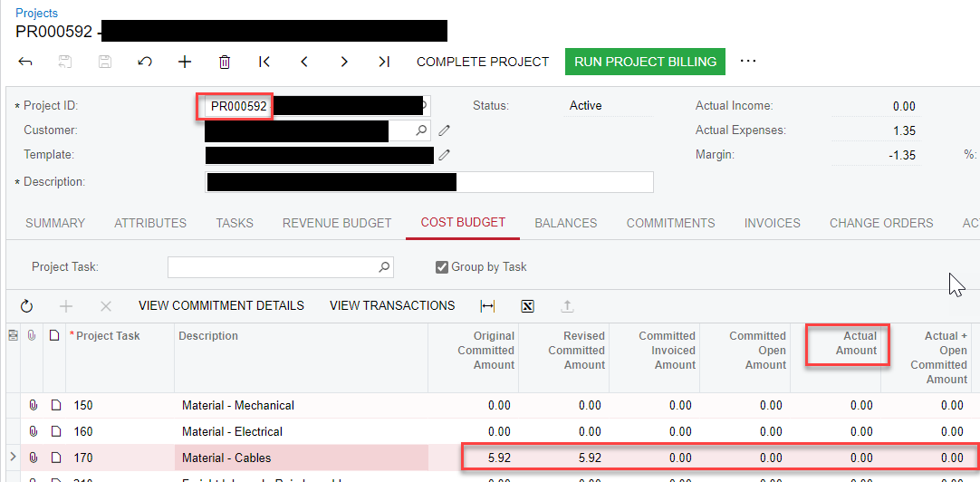Edit customer with pencil icon
Screen dimensions: 980x482
click(x=444, y=130)
